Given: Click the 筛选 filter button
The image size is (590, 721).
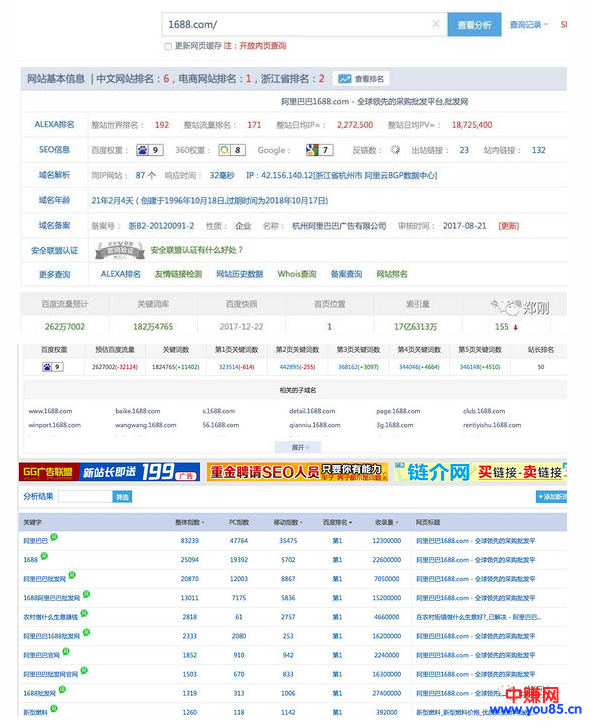Looking at the screenshot, I should click(122, 497).
